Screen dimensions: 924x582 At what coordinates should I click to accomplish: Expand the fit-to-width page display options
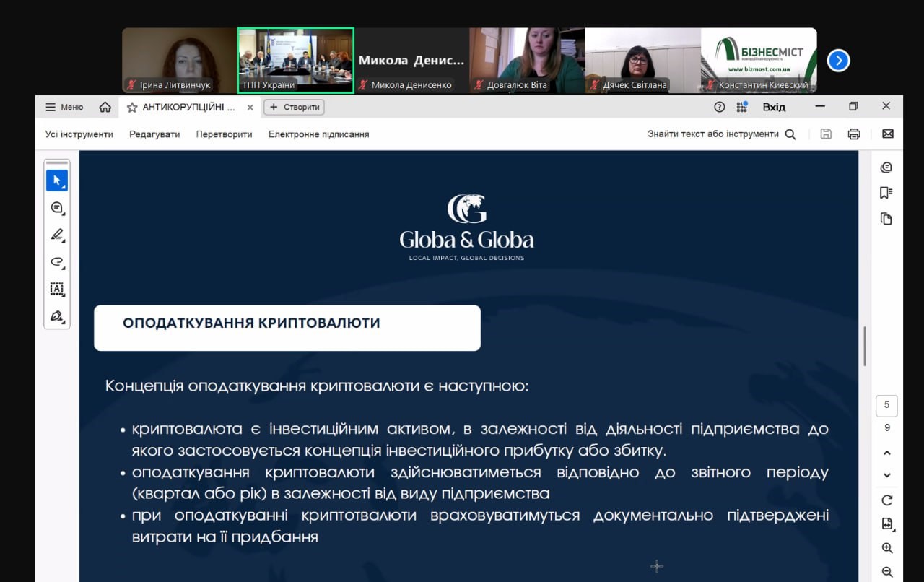(x=887, y=524)
